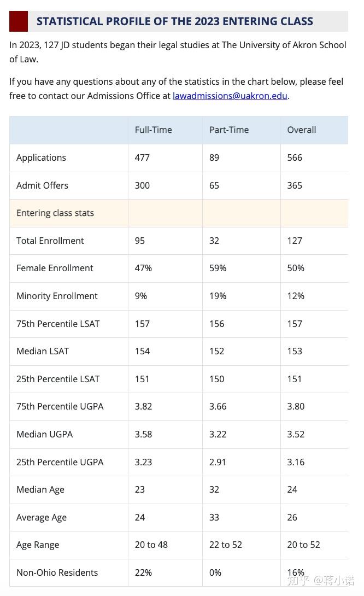
Task: Click the Median UGPA row label
Action: [x=44, y=434]
